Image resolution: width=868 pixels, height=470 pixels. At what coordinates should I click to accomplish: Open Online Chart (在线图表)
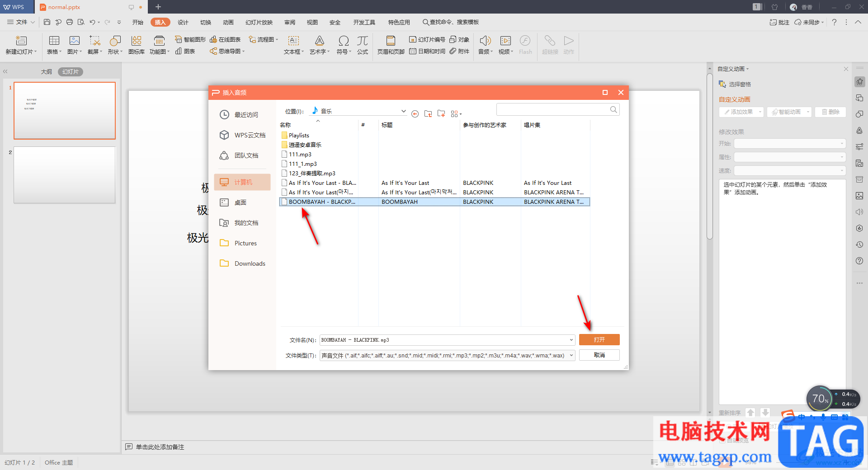pos(225,40)
